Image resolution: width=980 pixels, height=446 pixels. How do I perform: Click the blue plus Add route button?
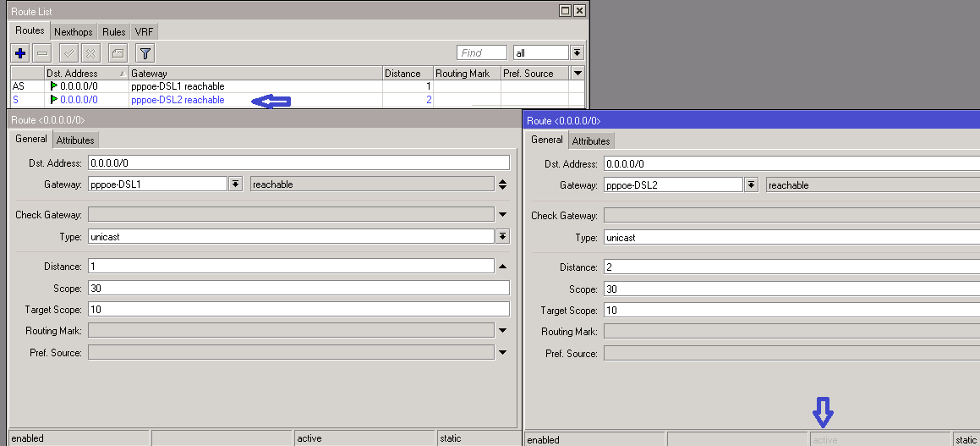[21, 53]
